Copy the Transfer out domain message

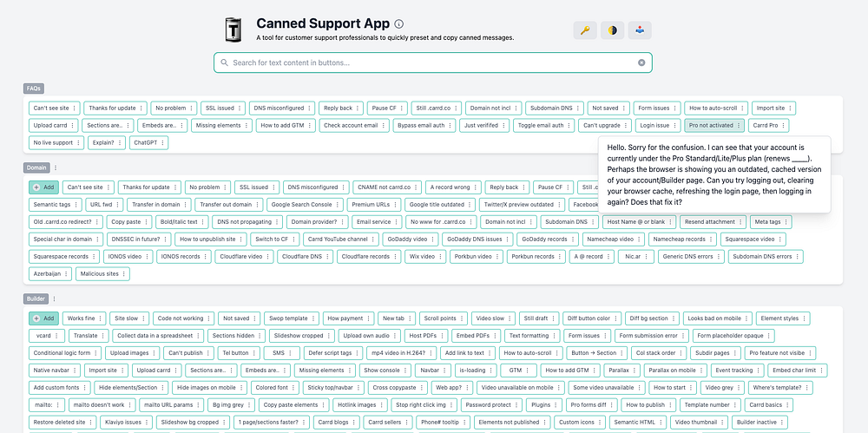coord(226,205)
